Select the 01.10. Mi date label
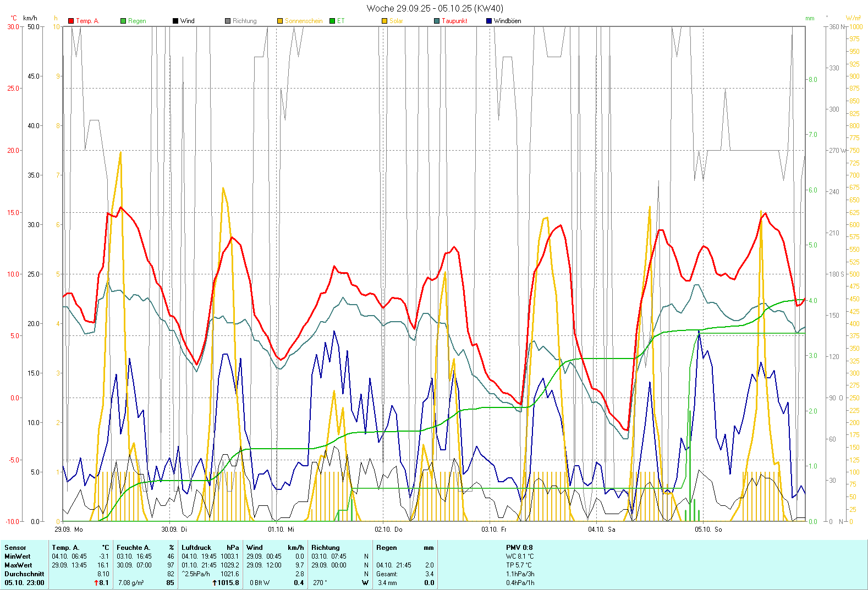Screen dimensions: 868x590 pos(281,530)
